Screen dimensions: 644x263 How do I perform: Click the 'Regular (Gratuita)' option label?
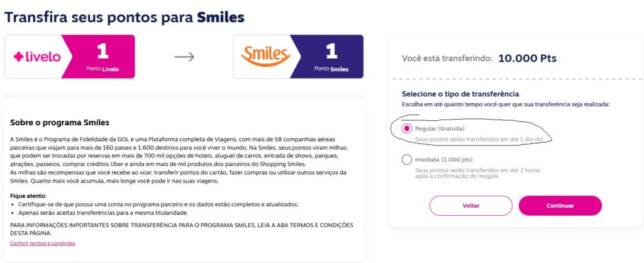click(x=440, y=128)
